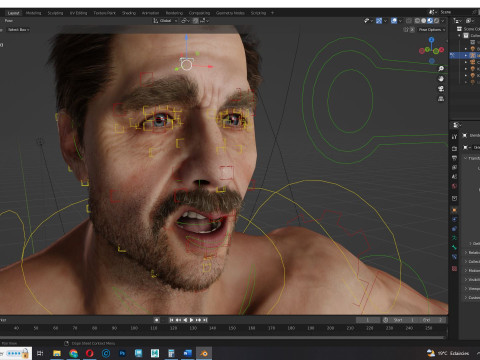Switch to Sculpting workspace tab
This screenshot has height=360, width=480.
click(x=55, y=13)
